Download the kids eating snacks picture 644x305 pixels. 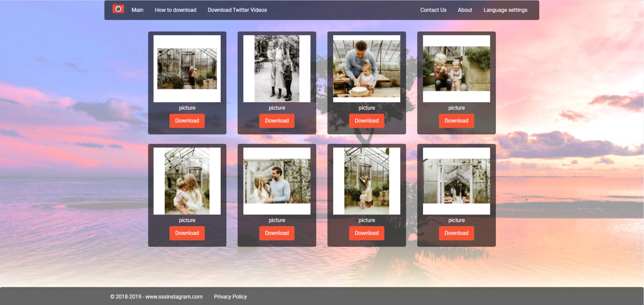pyautogui.click(x=456, y=121)
